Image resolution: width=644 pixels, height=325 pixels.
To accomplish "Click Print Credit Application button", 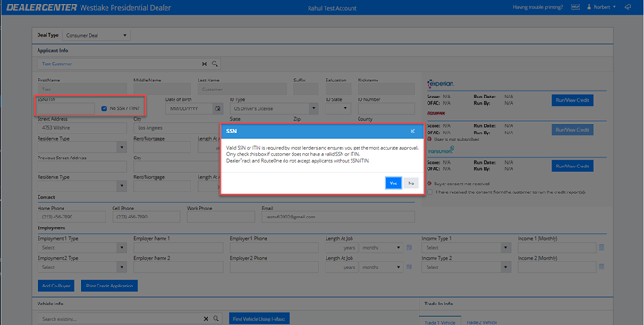I will (x=109, y=286).
